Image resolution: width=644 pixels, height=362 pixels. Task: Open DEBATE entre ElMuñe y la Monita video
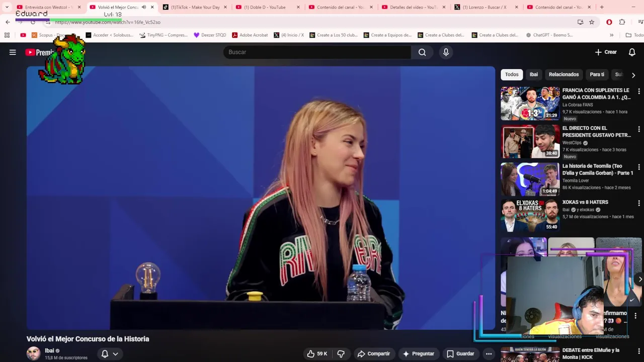click(x=591, y=353)
